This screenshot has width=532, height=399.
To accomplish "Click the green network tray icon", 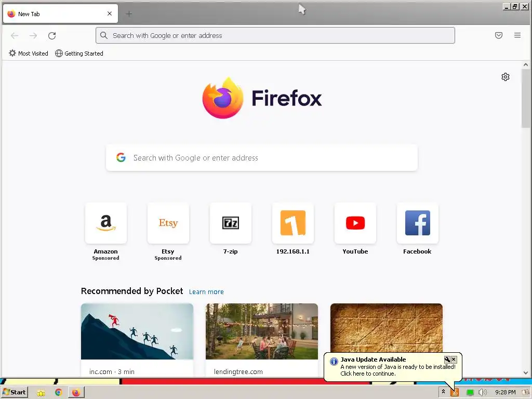I will (470, 393).
